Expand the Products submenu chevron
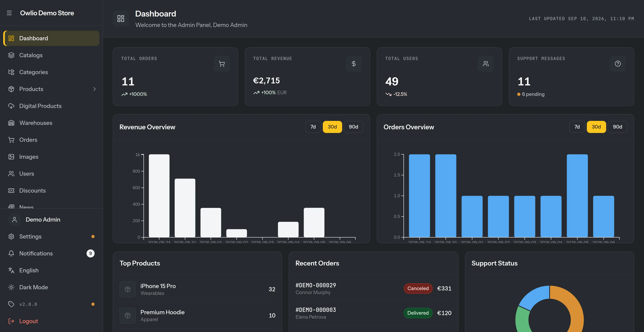The width and height of the screenshot is (644, 332). click(x=95, y=89)
